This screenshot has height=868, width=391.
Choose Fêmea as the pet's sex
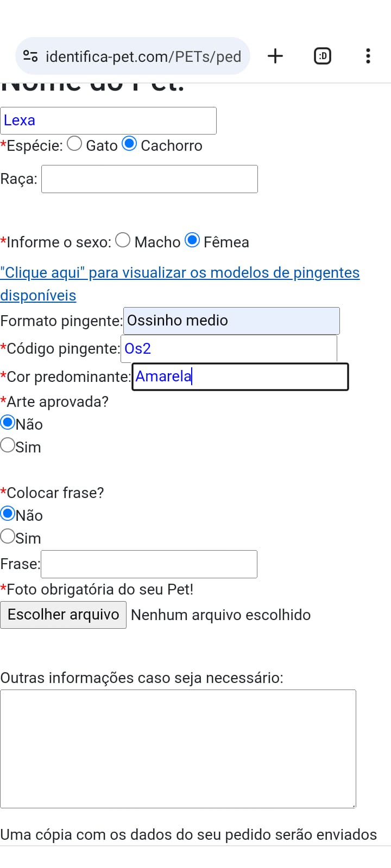[192, 240]
